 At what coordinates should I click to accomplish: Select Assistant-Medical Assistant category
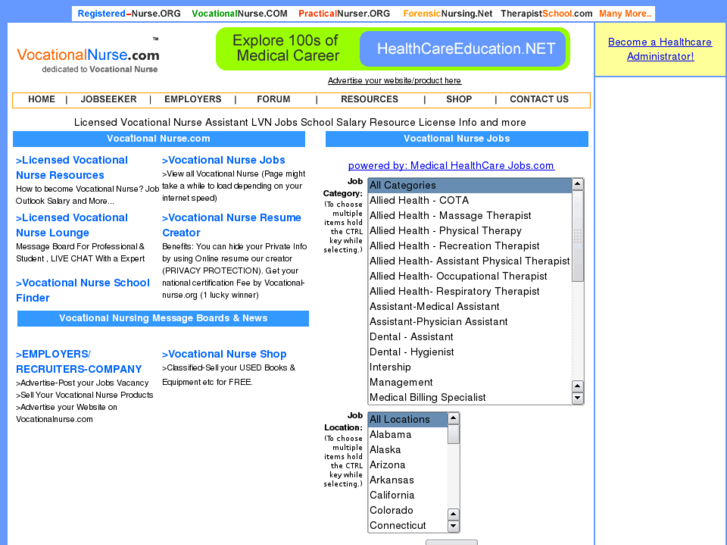tap(470, 307)
